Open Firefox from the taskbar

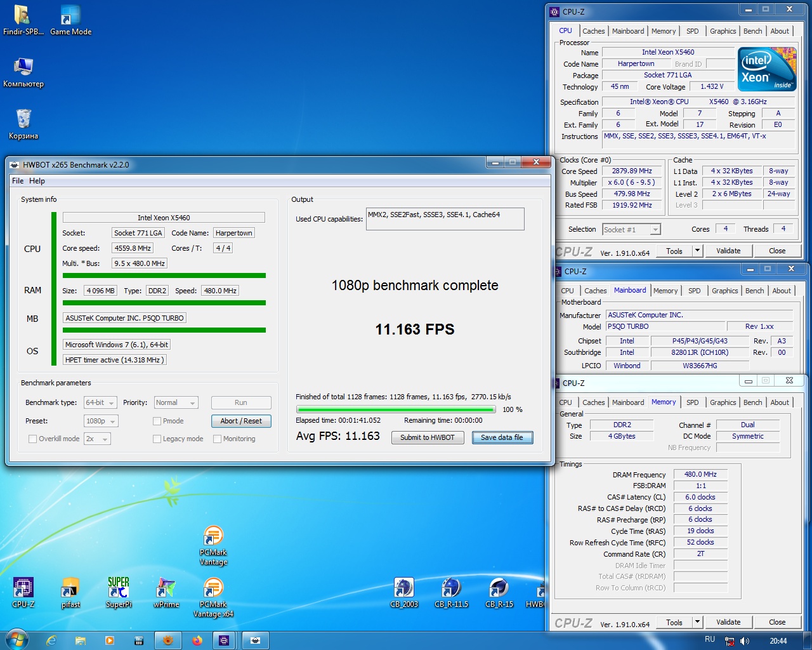pos(197,640)
